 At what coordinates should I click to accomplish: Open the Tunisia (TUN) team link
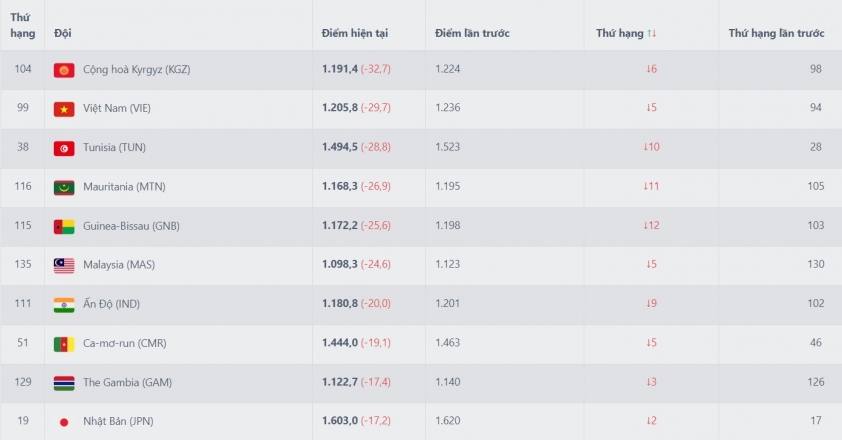point(114,147)
